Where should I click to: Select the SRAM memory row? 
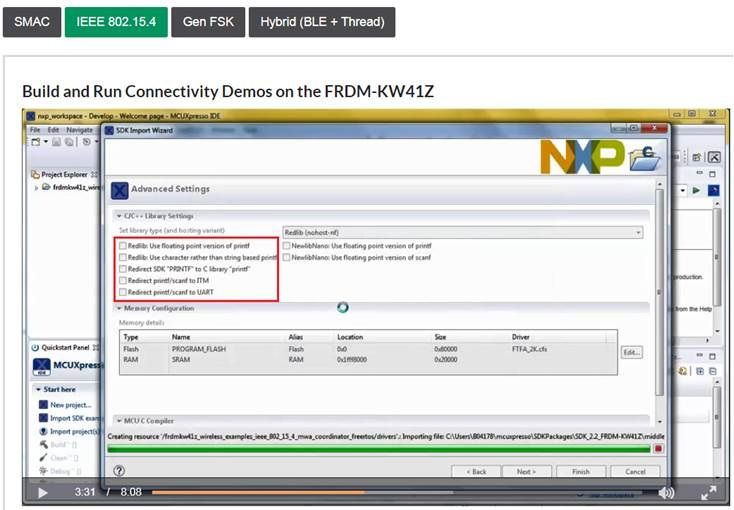pos(368,360)
